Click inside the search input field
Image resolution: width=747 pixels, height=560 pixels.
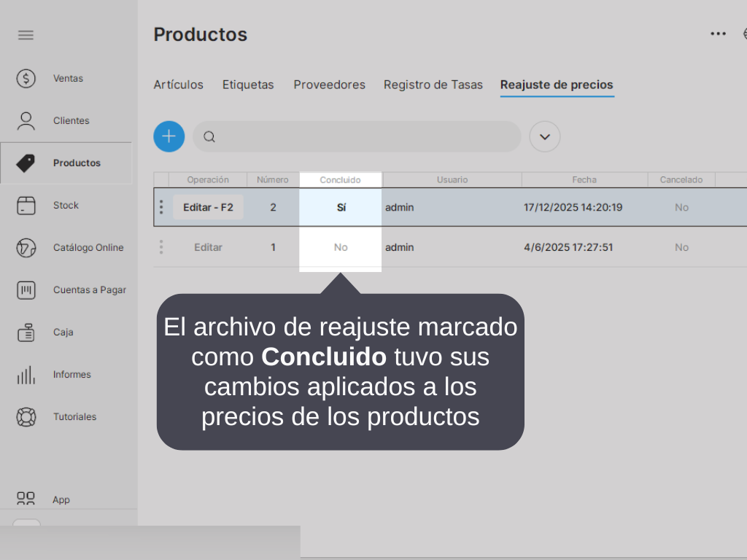point(357,136)
